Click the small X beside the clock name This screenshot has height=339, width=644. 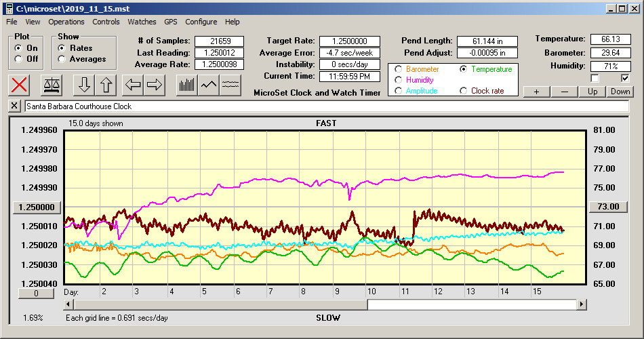[14, 106]
